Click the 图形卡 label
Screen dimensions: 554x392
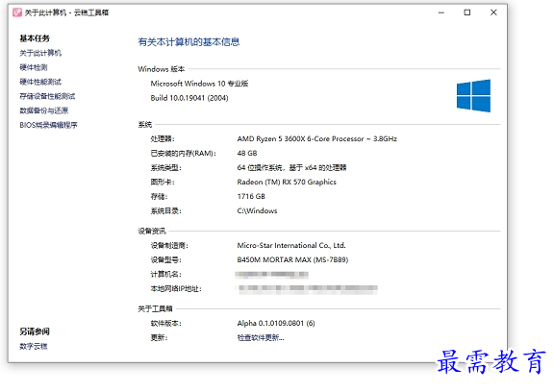pos(163,182)
